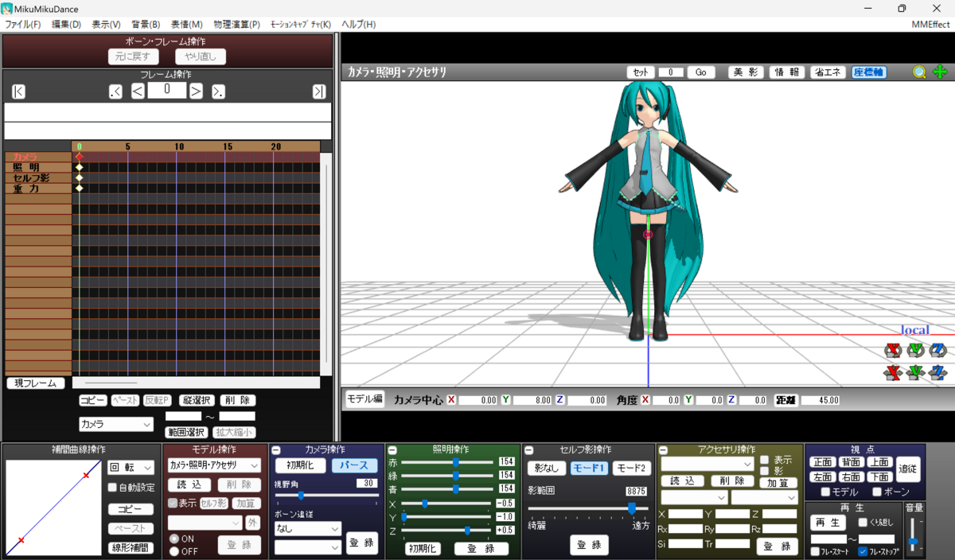Step forward one frame with > button
Screen dimensions: 955x560
pyautogui.click(x=196, y=91)
